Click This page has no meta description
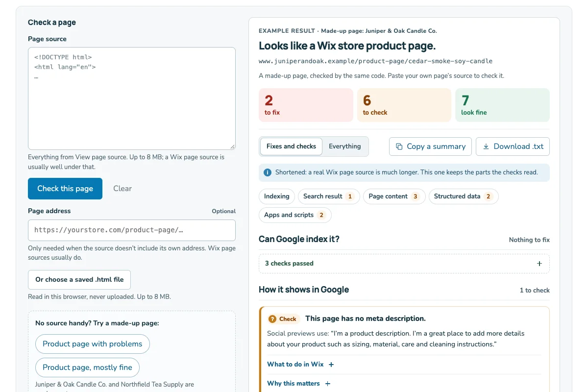Viewport: 588px width, 392px height. 366,318
